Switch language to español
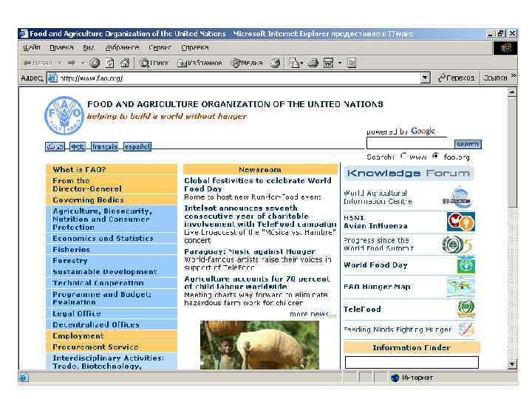Screen dimensions: 532x399 (x=137, y=147)
